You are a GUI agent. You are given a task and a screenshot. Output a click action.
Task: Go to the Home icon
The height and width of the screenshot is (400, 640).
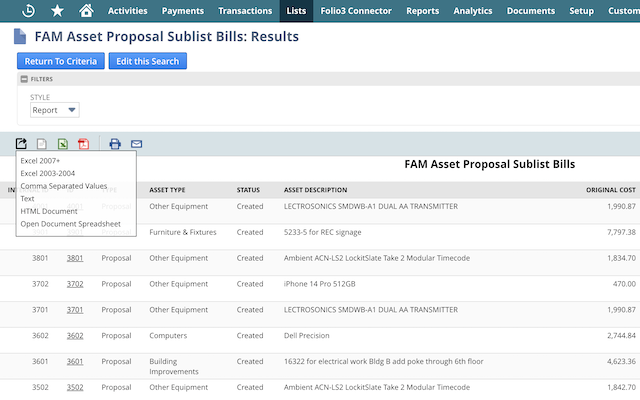[x=86, y=11]
